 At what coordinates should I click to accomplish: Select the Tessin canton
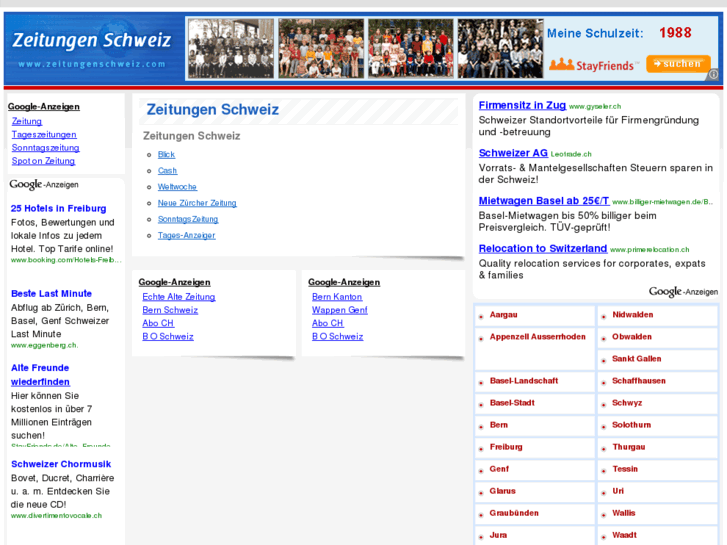click(x=625, y=469)
